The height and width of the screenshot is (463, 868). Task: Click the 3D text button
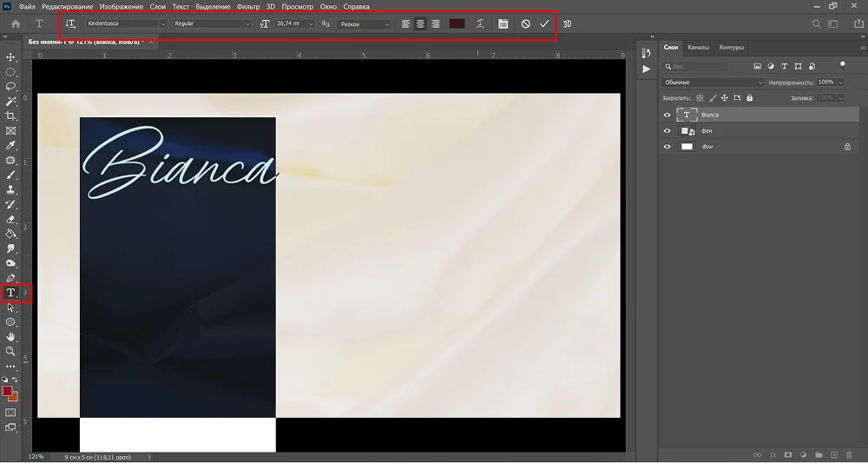[567, 23]
